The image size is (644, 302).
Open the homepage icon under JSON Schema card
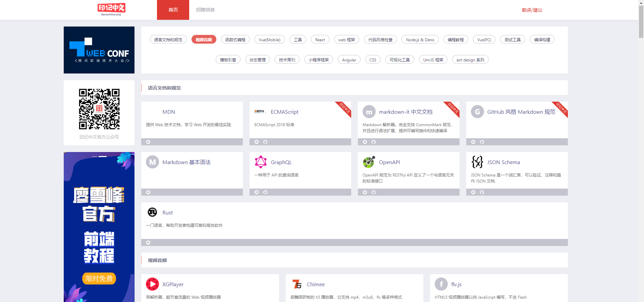pyautogui.click(x=473, y=192)
